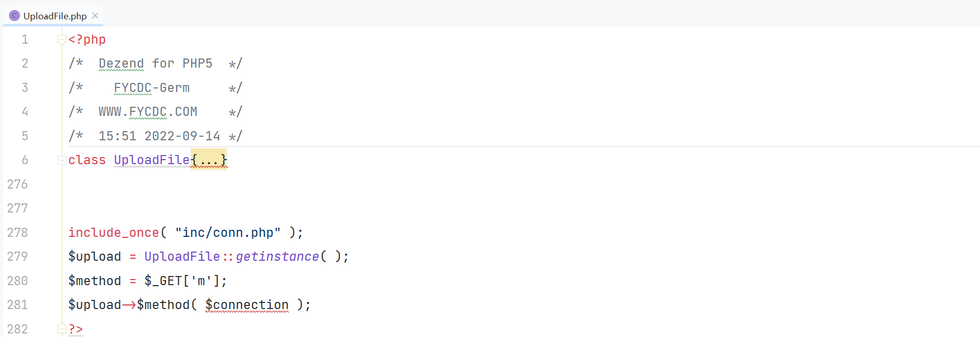Click line number 6 in gutter

25,160
